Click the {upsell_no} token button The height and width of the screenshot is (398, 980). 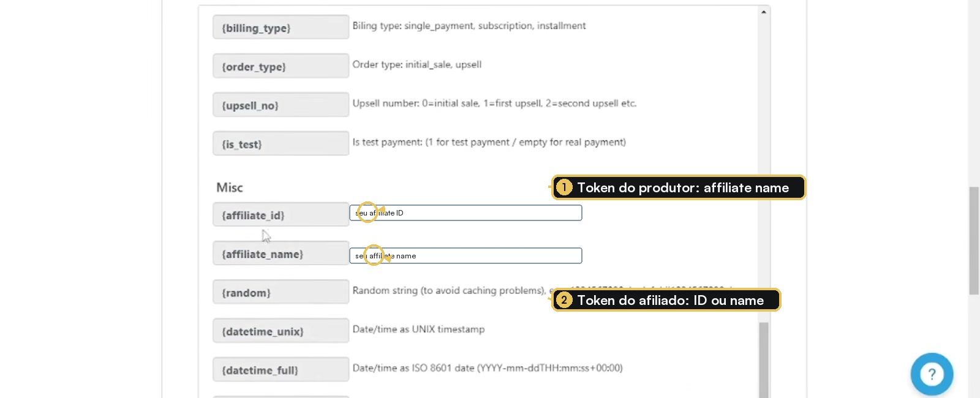click(281, 105)
